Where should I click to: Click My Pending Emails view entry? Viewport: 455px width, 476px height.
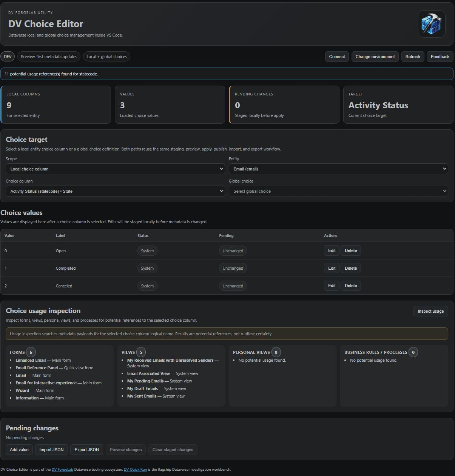pos(159,381)
